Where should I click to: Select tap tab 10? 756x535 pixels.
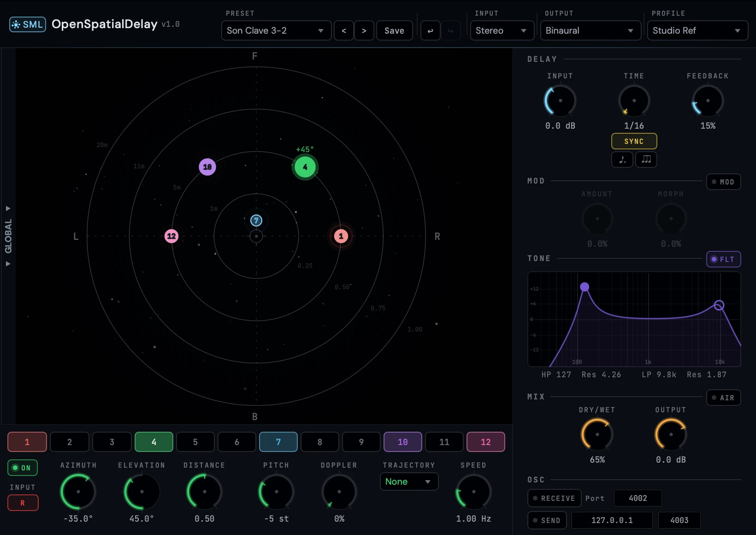(403, 442)
